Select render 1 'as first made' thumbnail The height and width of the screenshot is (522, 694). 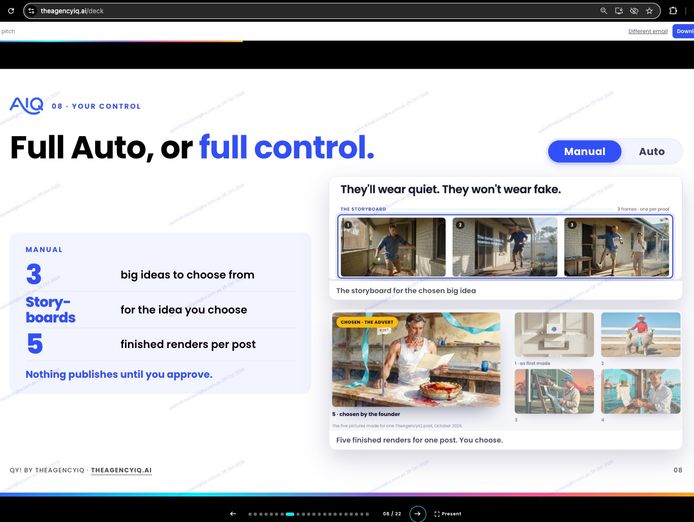click(x=554, y=335)
